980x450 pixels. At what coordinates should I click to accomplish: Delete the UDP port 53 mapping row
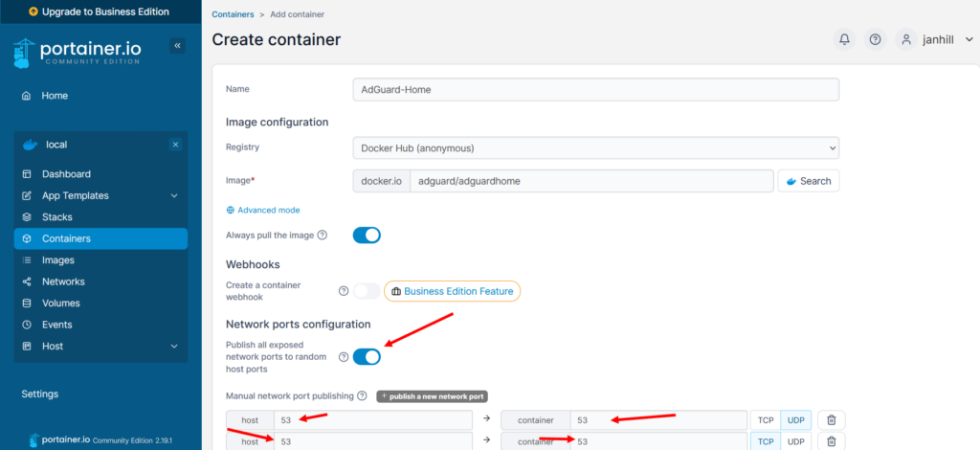pyautogui.click(x=832, y=420)
